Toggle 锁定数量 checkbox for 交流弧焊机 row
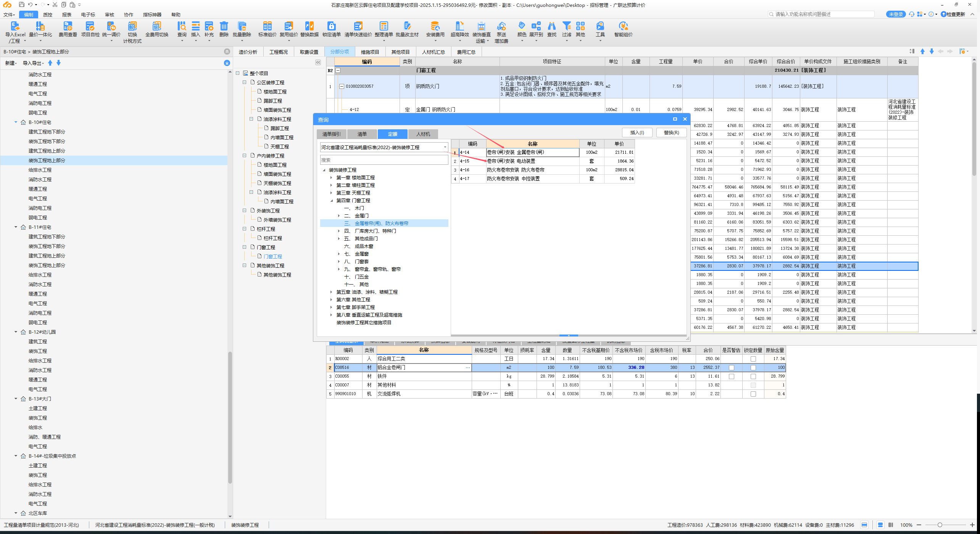 tap(753, 394)
